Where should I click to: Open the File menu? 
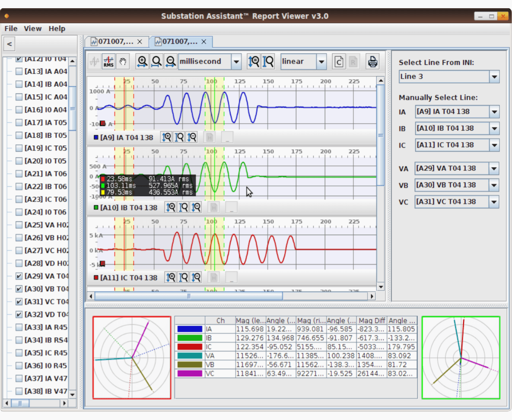pyautogui.click(x=11, y=29)
